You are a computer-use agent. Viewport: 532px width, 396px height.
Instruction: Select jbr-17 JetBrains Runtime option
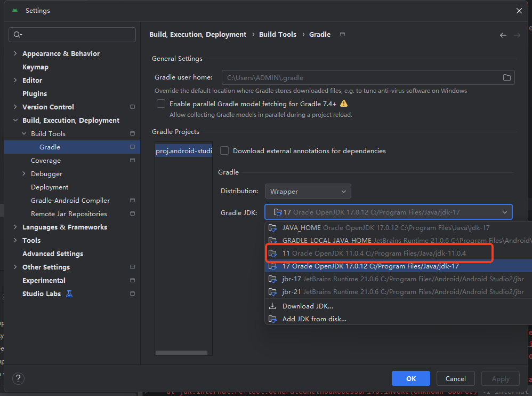coord(398,279)
